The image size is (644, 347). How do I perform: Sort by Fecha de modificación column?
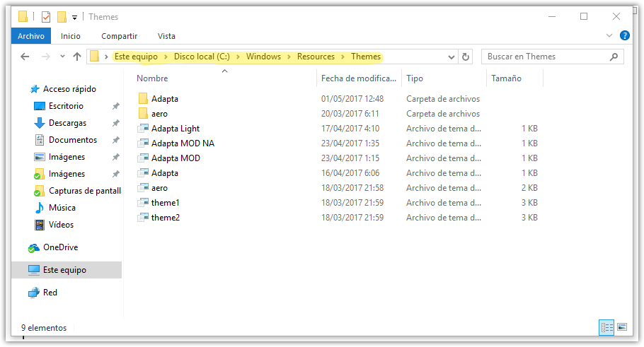[x=359, y=78]
